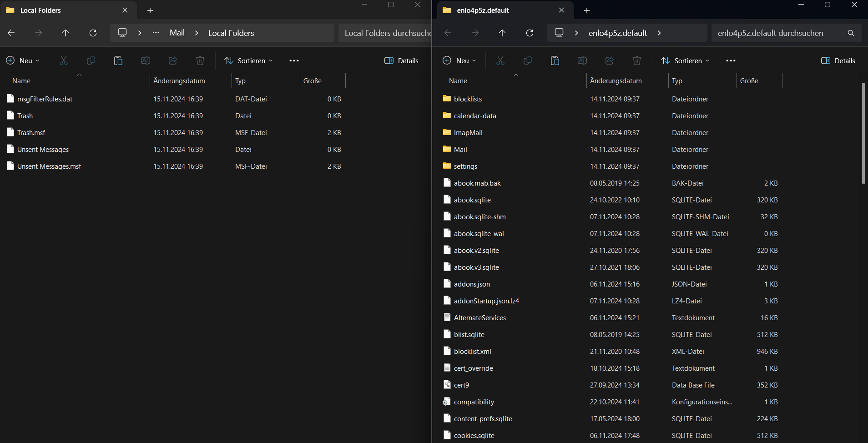Open Sortieren dropdown in left window
Viewport: 868px width, 443px height.
249,60
